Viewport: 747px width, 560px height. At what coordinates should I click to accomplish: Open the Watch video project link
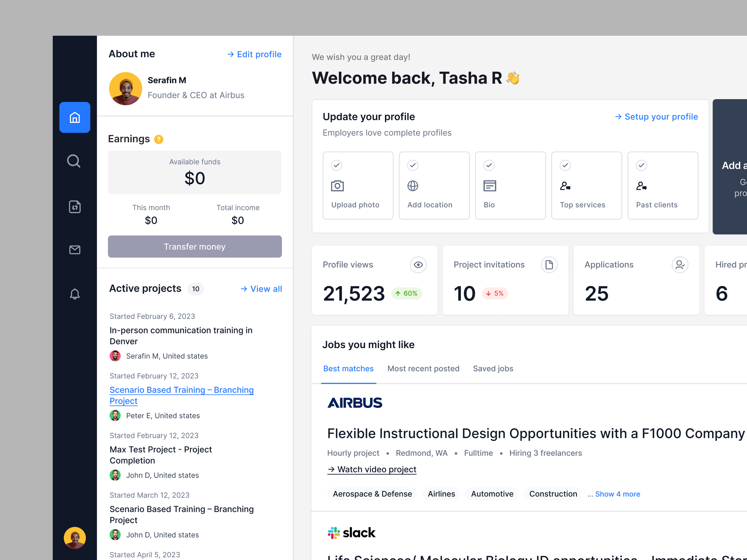(372, 469)
